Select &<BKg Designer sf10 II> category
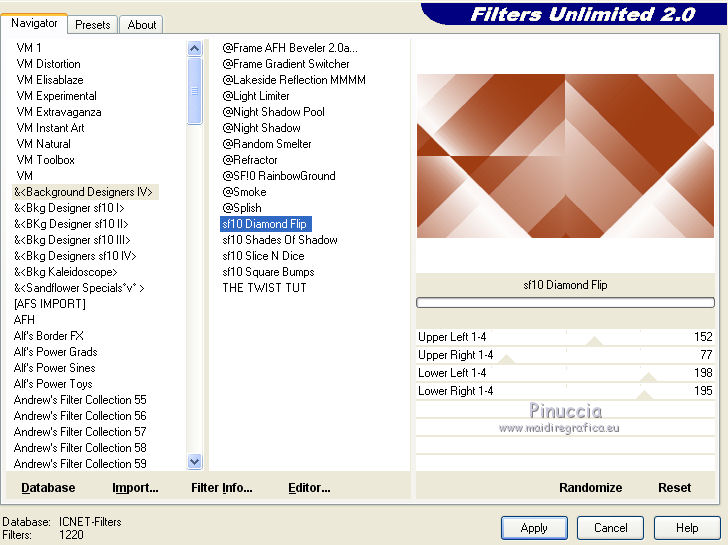 click(x=71, y=224)
